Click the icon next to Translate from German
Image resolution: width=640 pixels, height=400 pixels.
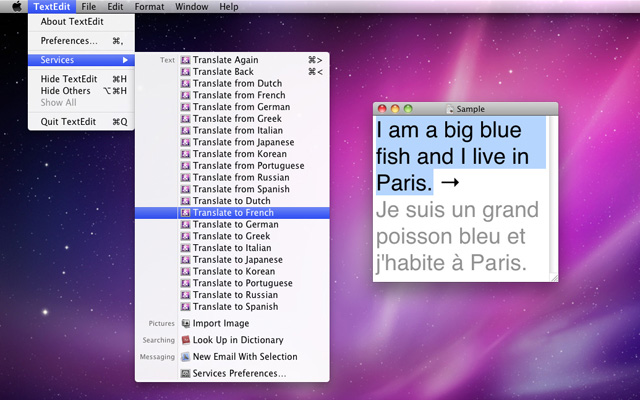(185, 107)
